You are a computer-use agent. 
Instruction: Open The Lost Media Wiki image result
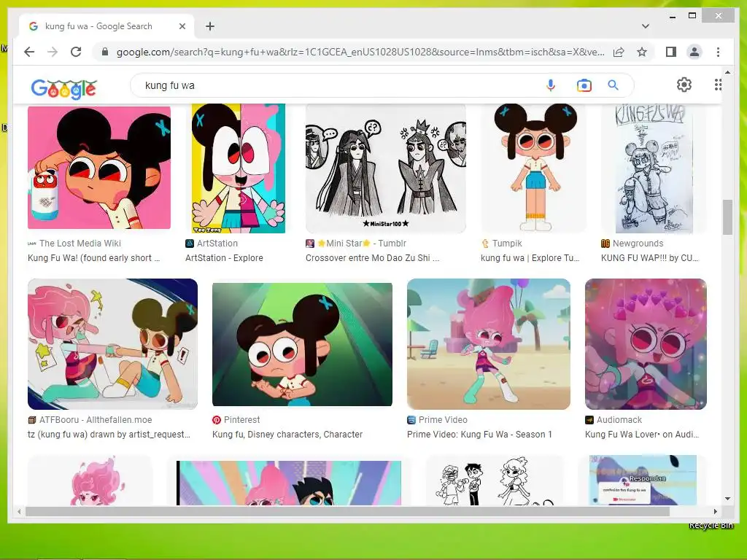pos(99,168)
